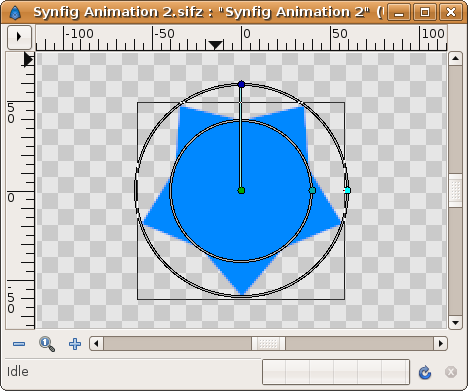Click the refresh render icon

(x=425, y=372)
